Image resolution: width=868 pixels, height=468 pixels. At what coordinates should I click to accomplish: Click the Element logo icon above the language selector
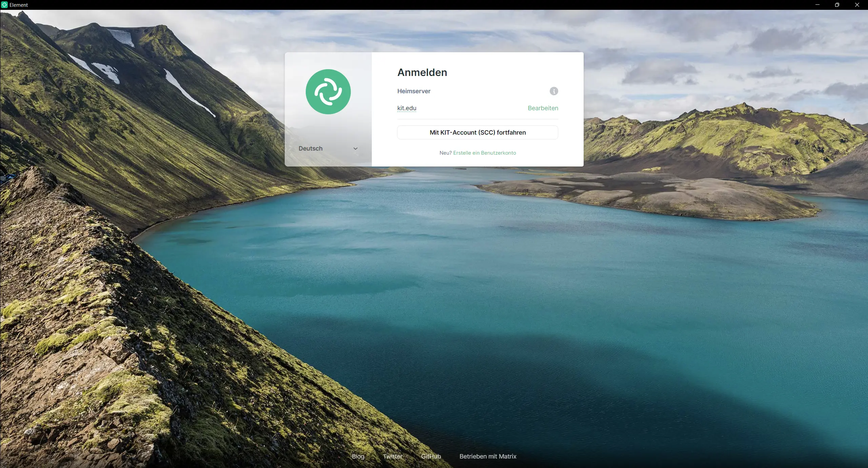tap(328, 92)
